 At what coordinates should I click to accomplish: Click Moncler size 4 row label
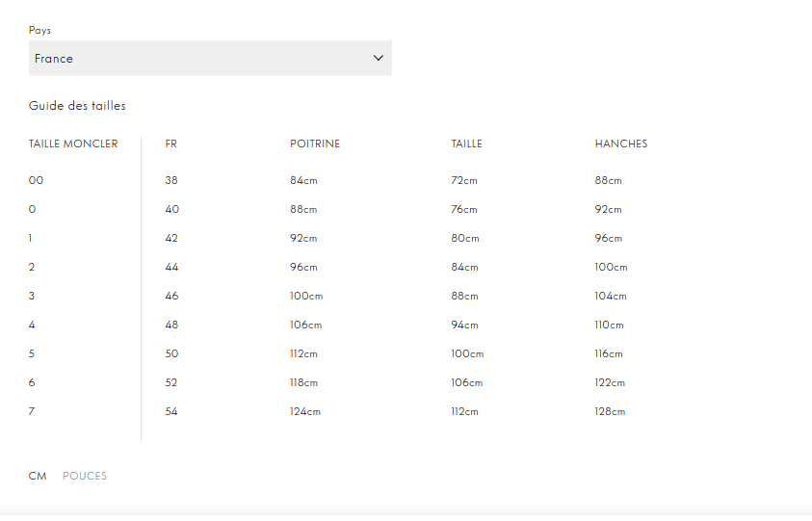pos(32,325)
